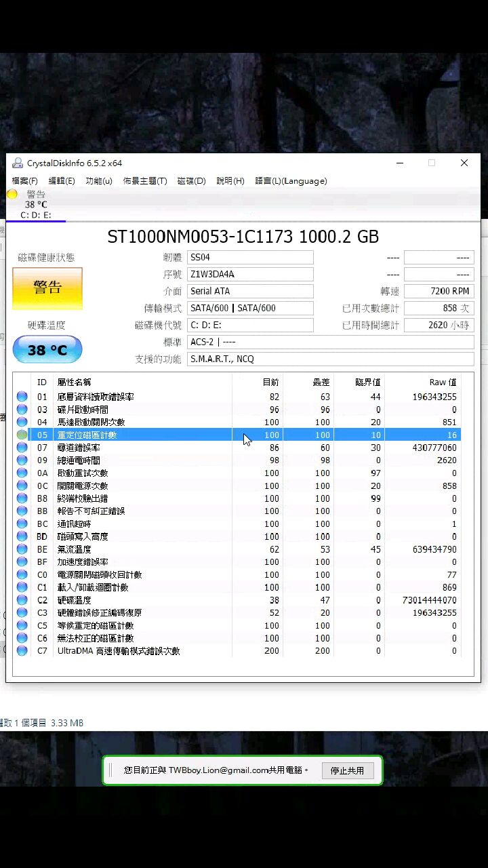Click status orb for row C2 硬碟溫度
This screenshot has height=868, width=488.
(22, 600)
